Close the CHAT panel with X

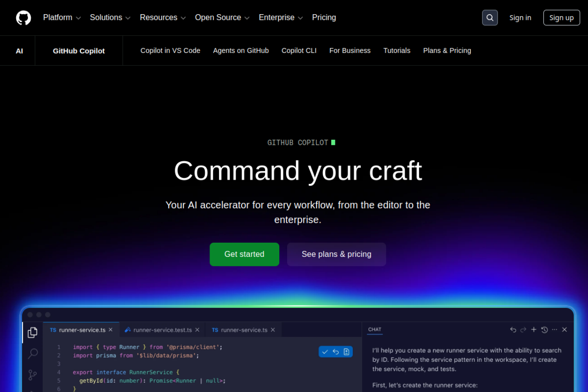[x=565, y=330]
